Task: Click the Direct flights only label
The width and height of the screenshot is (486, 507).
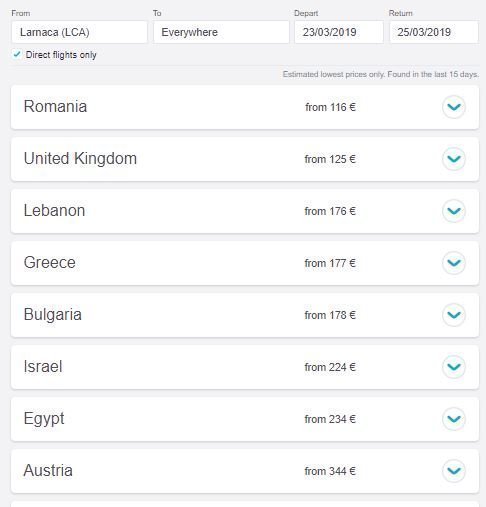Action: [x=61, y=55]
